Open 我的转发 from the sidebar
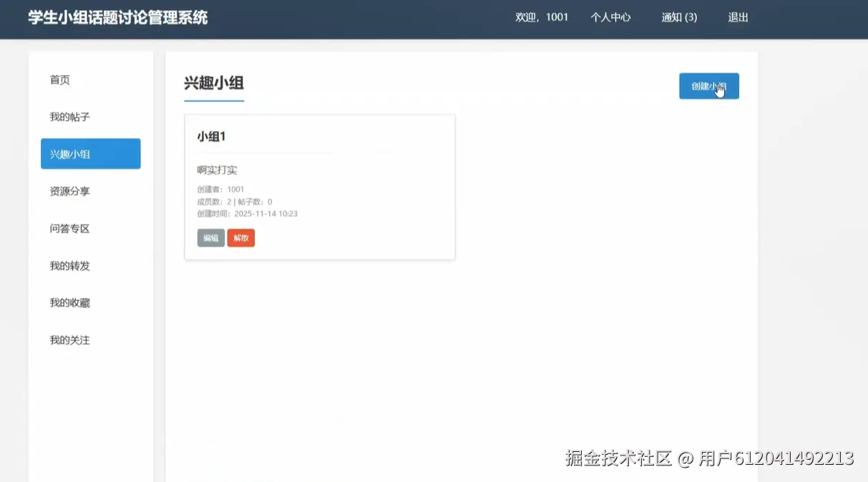Screen dimensions: 868x482 [68, 265]
